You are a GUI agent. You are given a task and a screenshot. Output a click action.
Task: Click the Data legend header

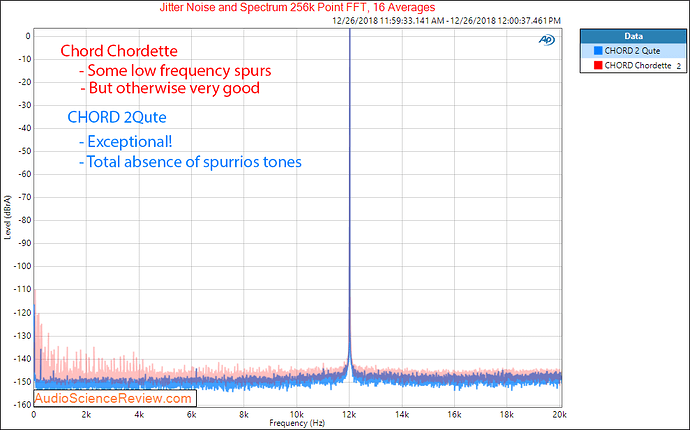[633, 37]
